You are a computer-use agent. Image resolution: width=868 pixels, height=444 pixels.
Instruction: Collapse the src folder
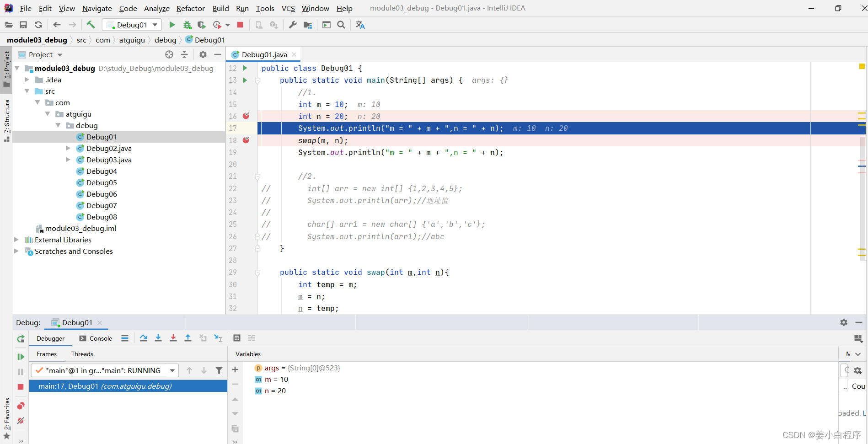pos(27,91)
